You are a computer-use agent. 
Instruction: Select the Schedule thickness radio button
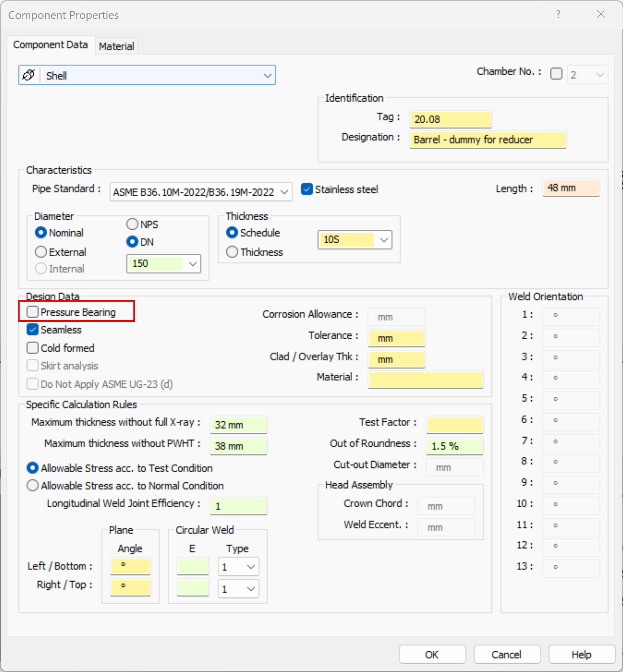(232, 233)
